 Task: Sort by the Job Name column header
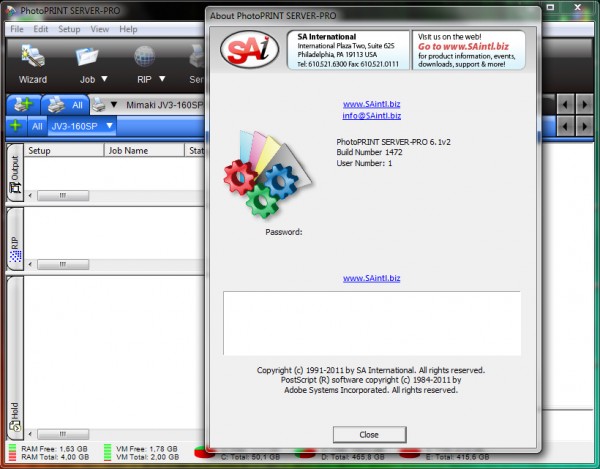click(144, 151)
